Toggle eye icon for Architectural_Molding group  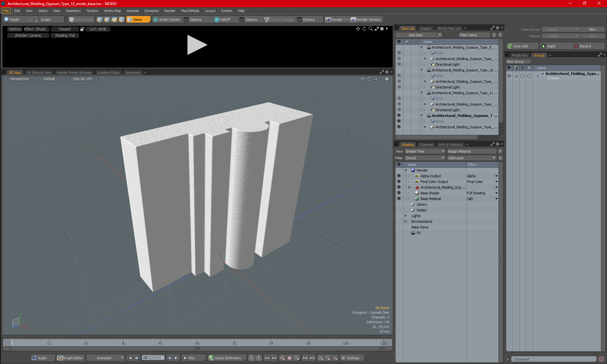click(x=509, y=76)
